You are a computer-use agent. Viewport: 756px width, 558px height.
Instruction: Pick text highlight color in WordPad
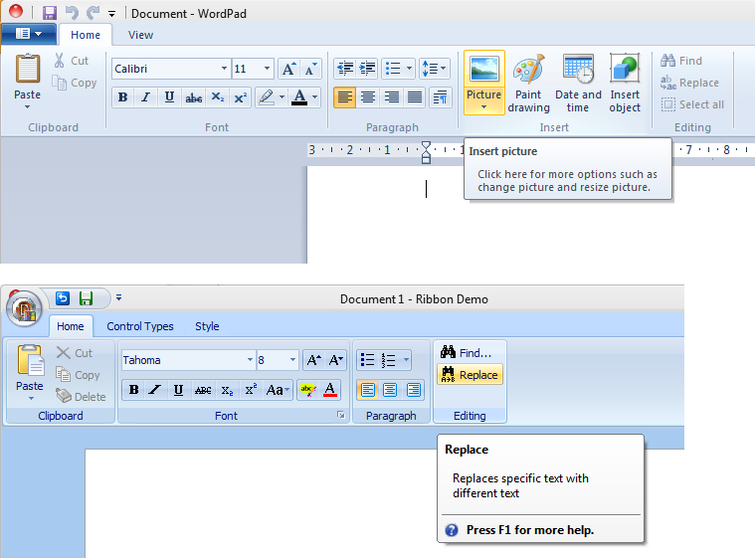coord(267,97)
